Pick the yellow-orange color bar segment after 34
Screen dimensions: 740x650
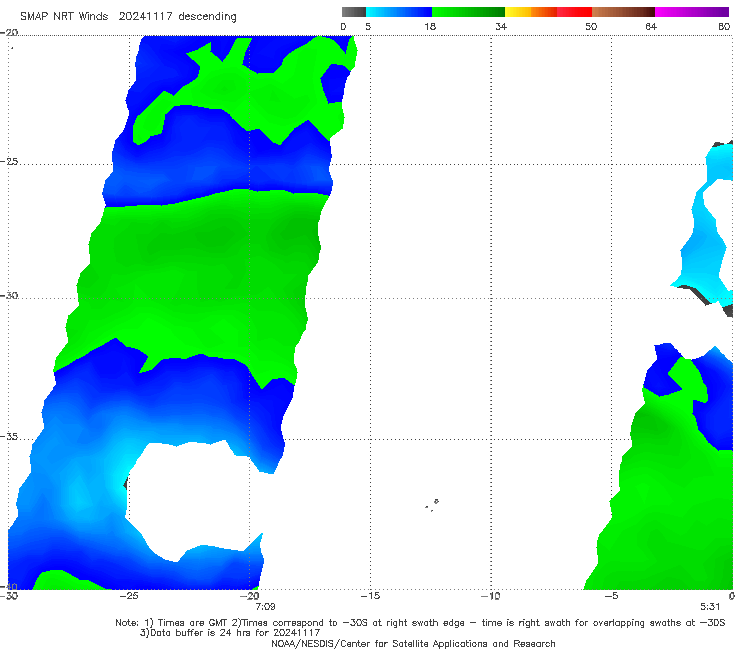click(x=531, y=12)
